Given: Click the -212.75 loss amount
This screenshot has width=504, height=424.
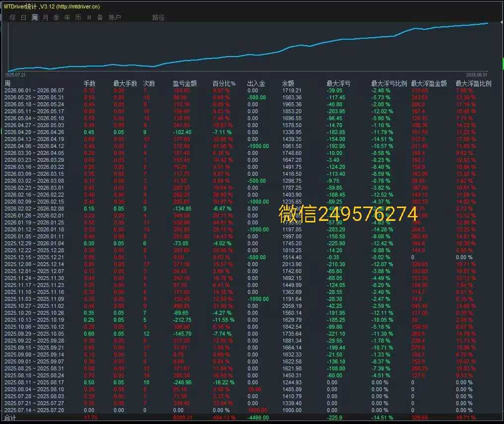Looking at the screenshot, I should point(182,320).
